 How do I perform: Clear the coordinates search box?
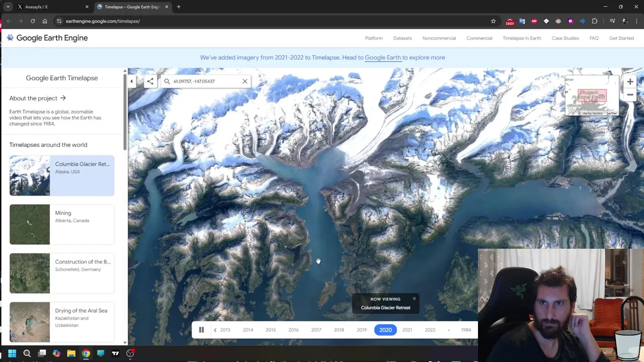click(x=245, y=81)
